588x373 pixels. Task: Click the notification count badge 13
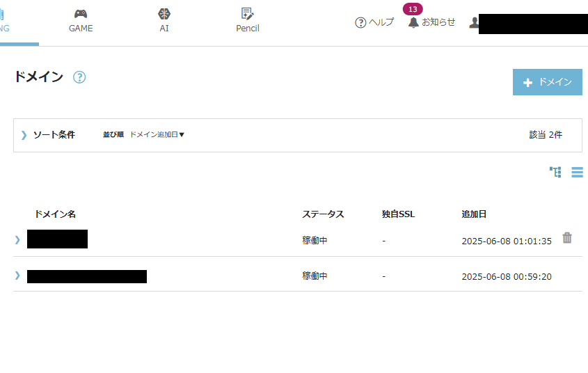[x=413, y=9]
